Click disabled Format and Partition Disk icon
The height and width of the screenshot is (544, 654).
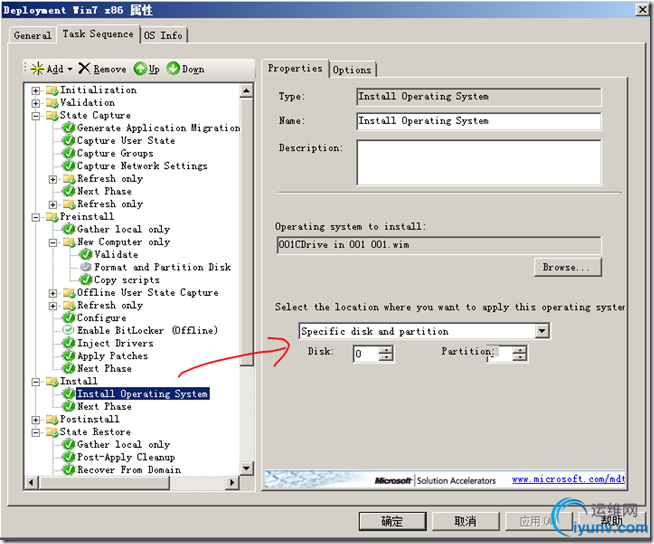[86, 267]
